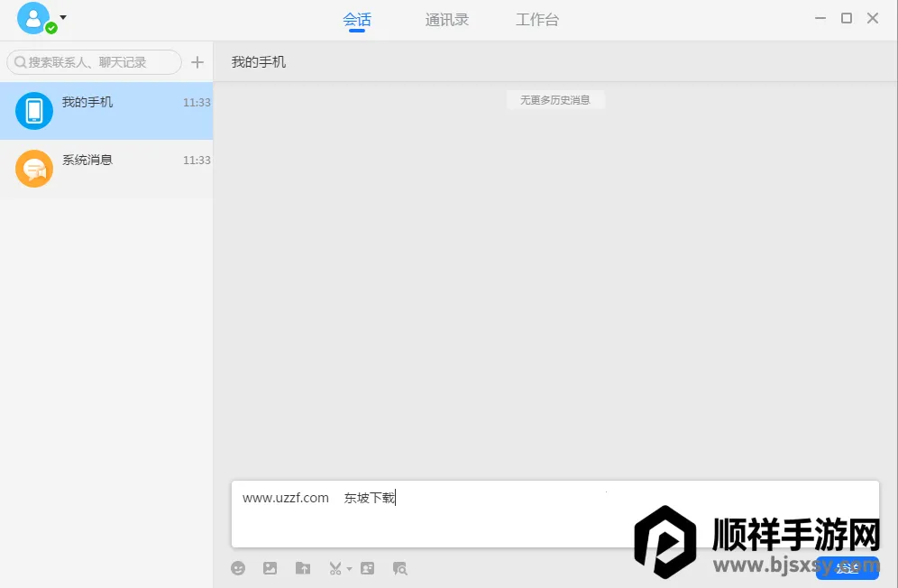Click the 无更多历史消息 label
898x588 pixels.
click(554, 100)
